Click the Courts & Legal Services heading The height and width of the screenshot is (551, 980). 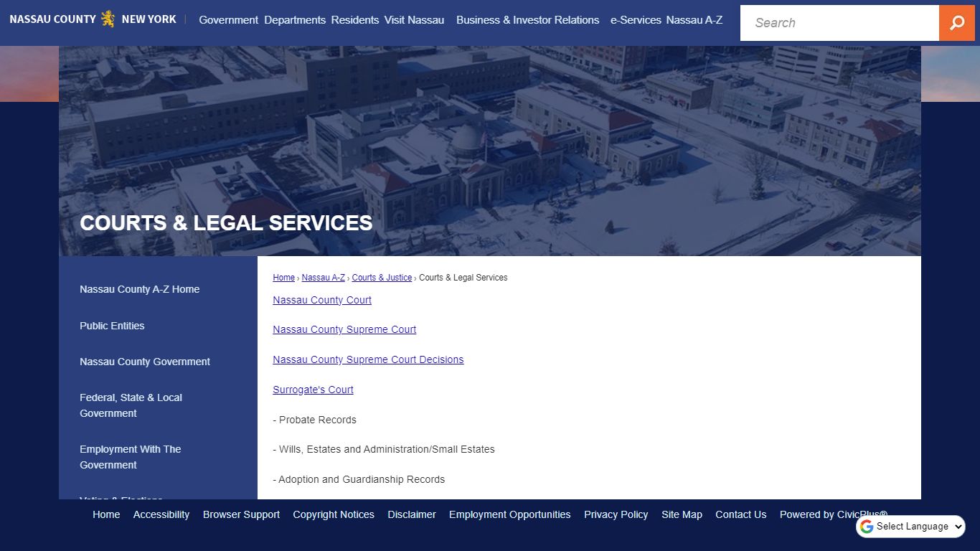coord(226,223)
